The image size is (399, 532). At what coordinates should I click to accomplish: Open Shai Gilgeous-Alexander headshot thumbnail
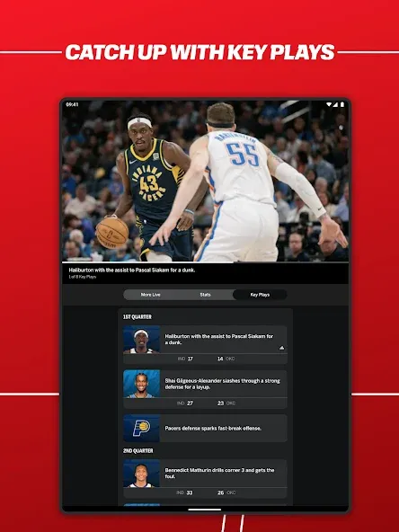point(141,384)
